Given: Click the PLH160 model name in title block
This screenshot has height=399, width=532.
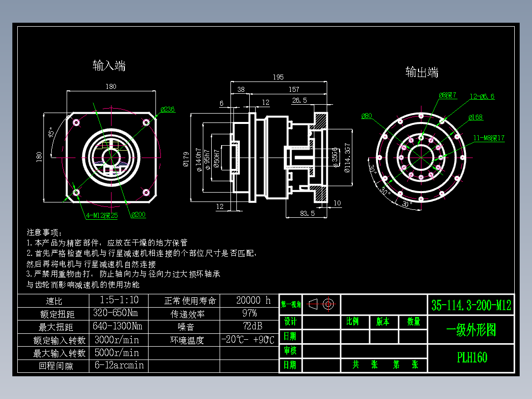Looking at the screenshot, I should click(471, 356).
